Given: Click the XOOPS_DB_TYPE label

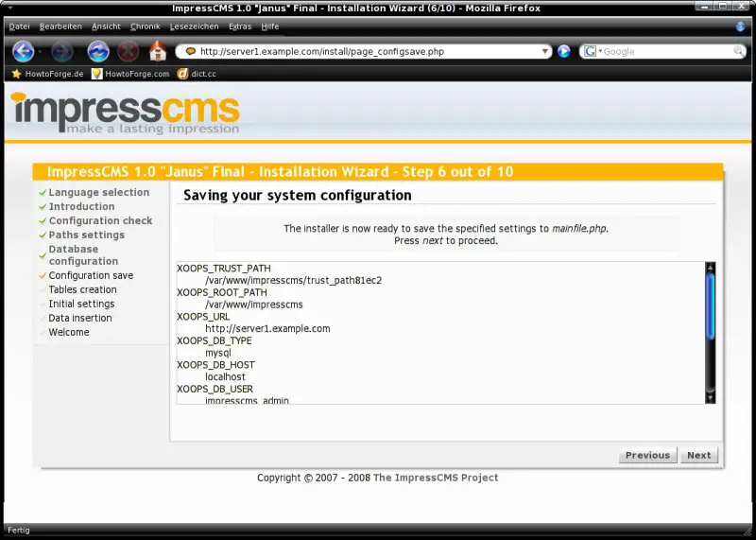Looking at the screenshot, I should pyautogui.click(x=215, y=340).
